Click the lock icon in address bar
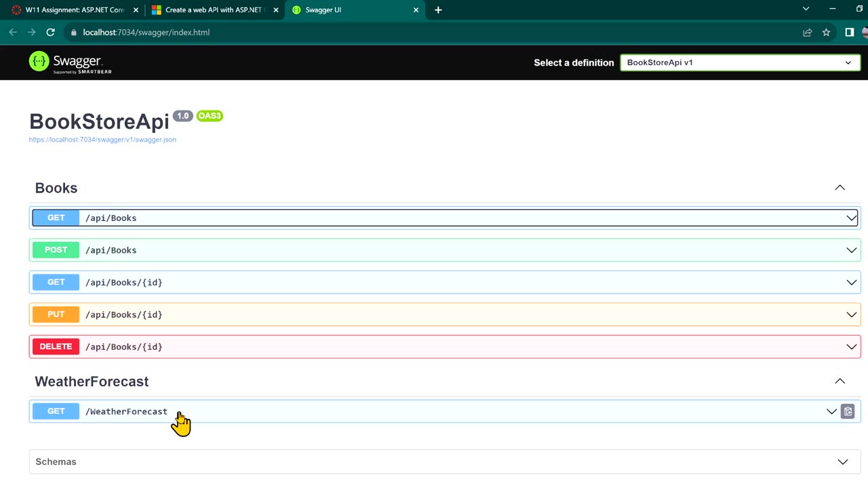868x488 pixels. [x=74, y=32]
